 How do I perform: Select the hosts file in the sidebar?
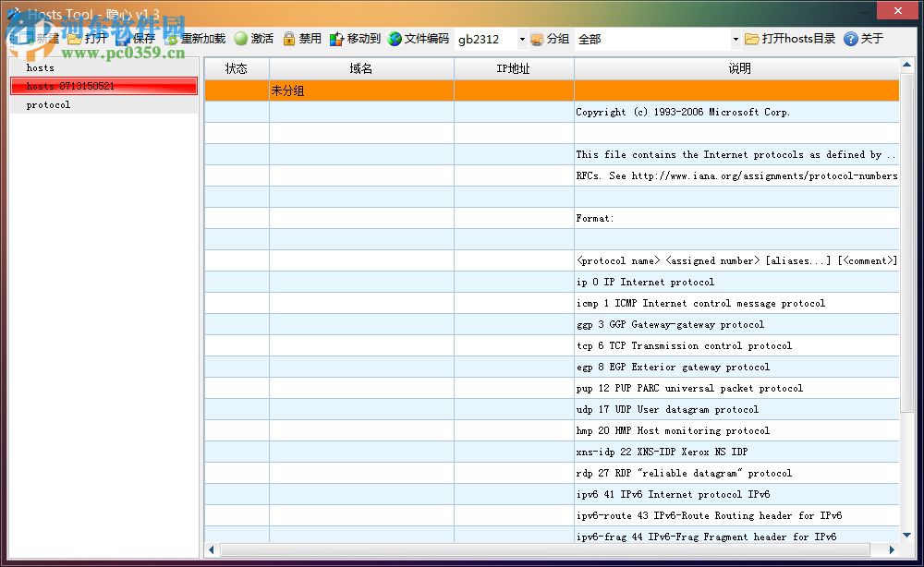(41, 67)
